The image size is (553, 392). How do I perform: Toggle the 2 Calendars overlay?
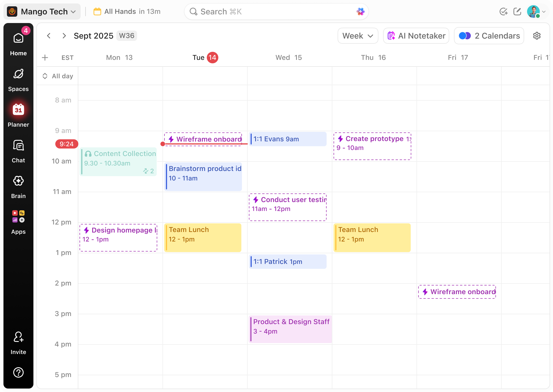point(489,36)
